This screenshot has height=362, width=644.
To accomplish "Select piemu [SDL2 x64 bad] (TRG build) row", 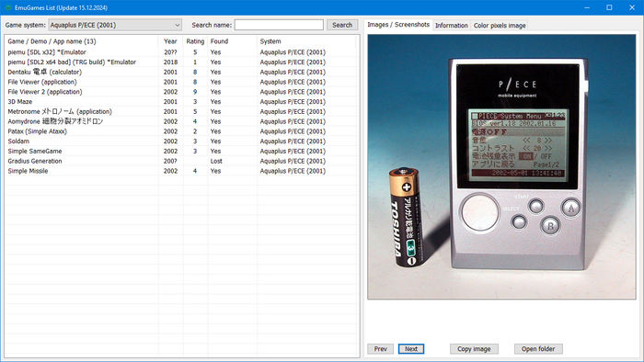I will pyautogui.click(x=180, y=62).
